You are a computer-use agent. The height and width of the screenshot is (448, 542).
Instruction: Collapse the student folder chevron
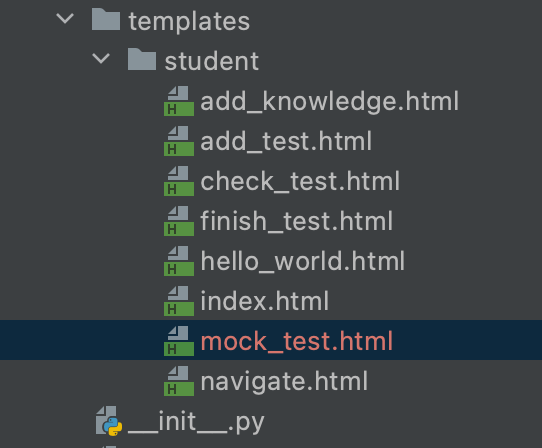pyautogui.click(x=101, y=58)
